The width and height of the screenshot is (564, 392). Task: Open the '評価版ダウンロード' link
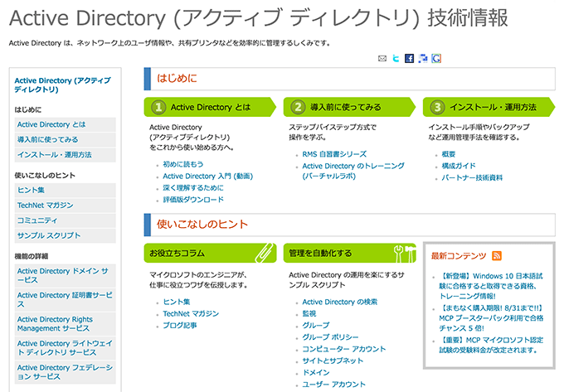[x=193, y=200]
